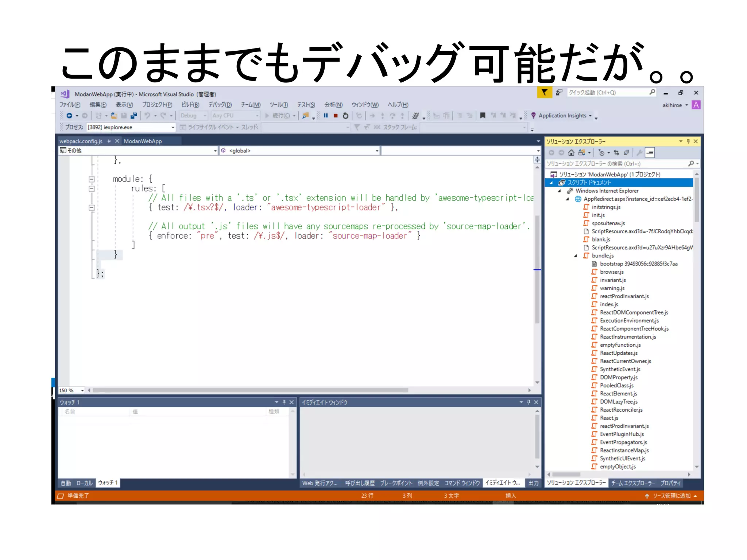Toggle Solution Explorer Preview Selected Items button

[650, 153]
